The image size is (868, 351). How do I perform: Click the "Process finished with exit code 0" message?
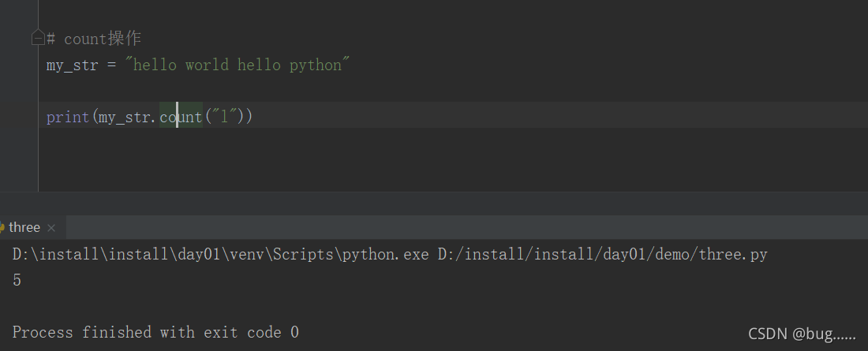(x=155, y=332)
